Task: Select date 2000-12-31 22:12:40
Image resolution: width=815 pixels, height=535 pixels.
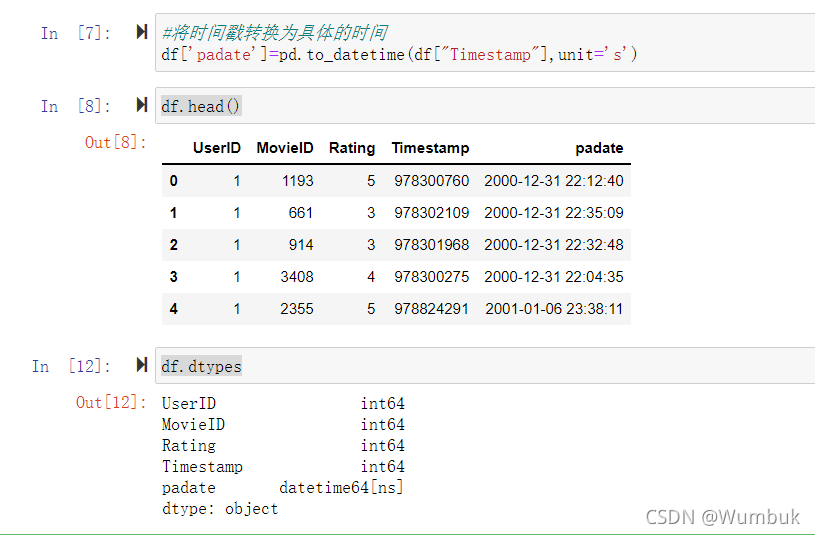Action: pos(554,181)
